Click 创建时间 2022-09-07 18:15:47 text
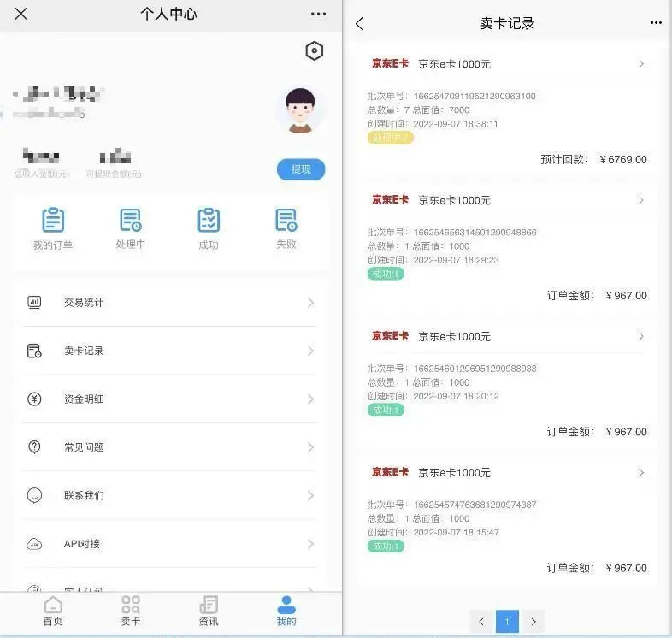This screenshot has height=638, width=672. (x=433, y=533)
